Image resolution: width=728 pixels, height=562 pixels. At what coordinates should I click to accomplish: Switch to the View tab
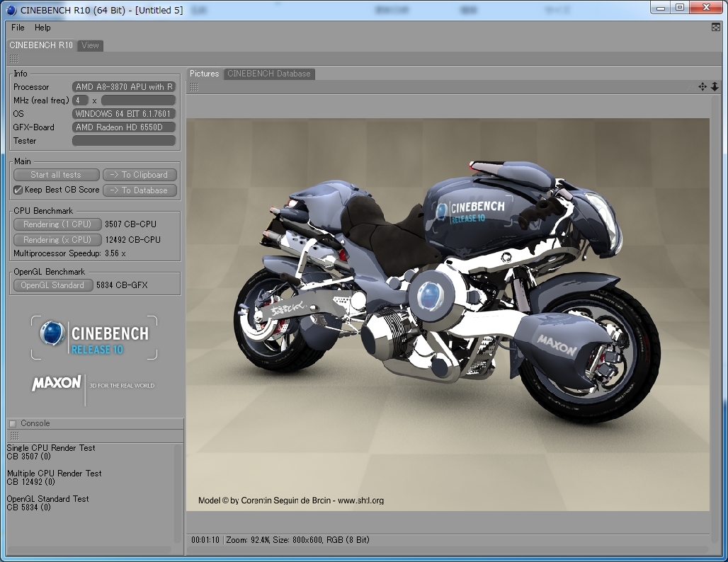pos(90,45)
